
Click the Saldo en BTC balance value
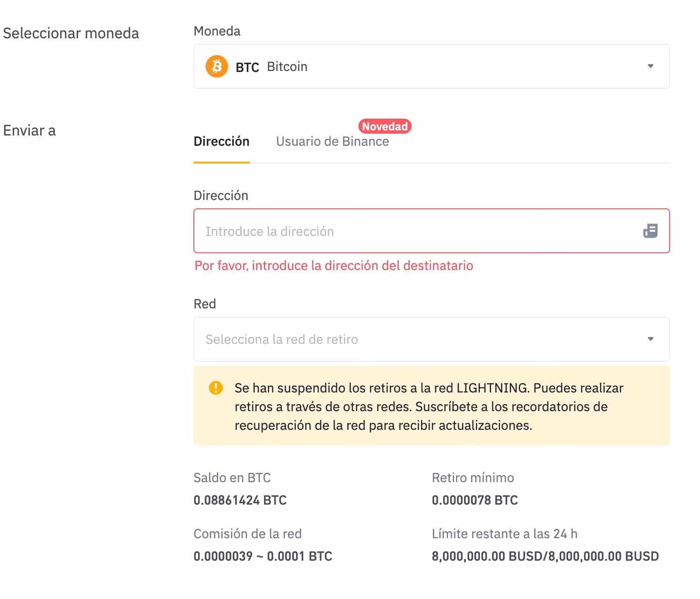coord(240,500)
